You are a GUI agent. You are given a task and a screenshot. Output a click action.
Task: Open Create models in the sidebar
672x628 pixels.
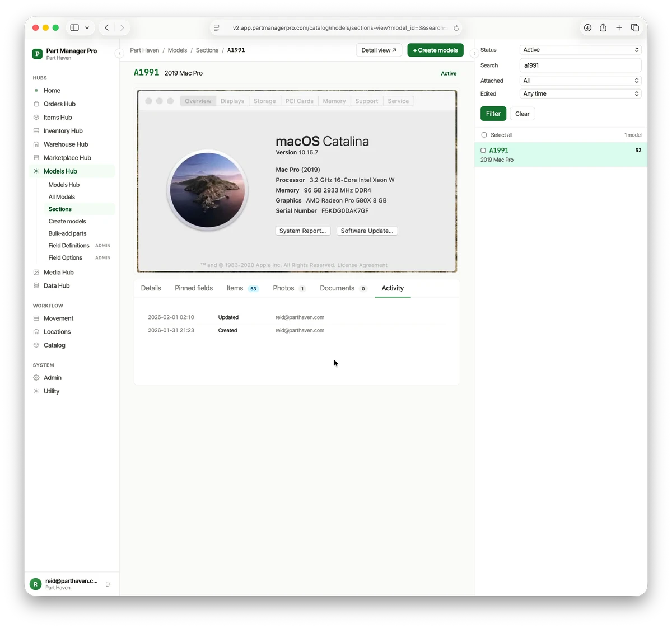(x=67, y=222)
